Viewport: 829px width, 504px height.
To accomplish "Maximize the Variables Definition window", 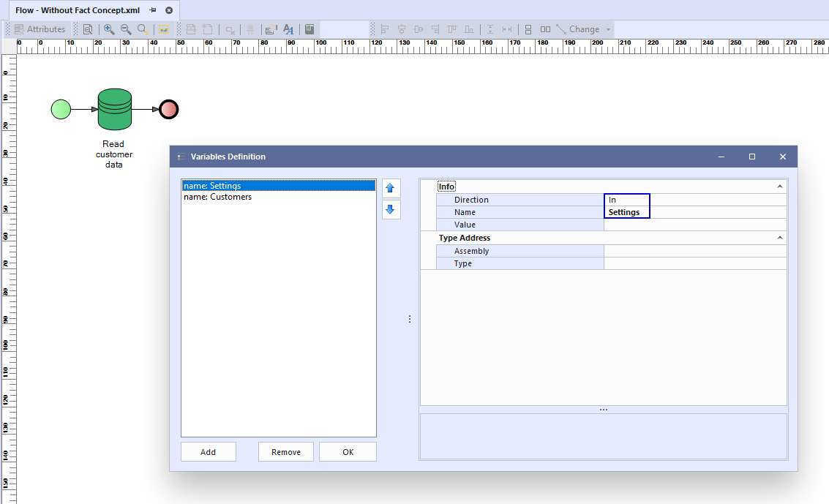I will coord(752,157).
